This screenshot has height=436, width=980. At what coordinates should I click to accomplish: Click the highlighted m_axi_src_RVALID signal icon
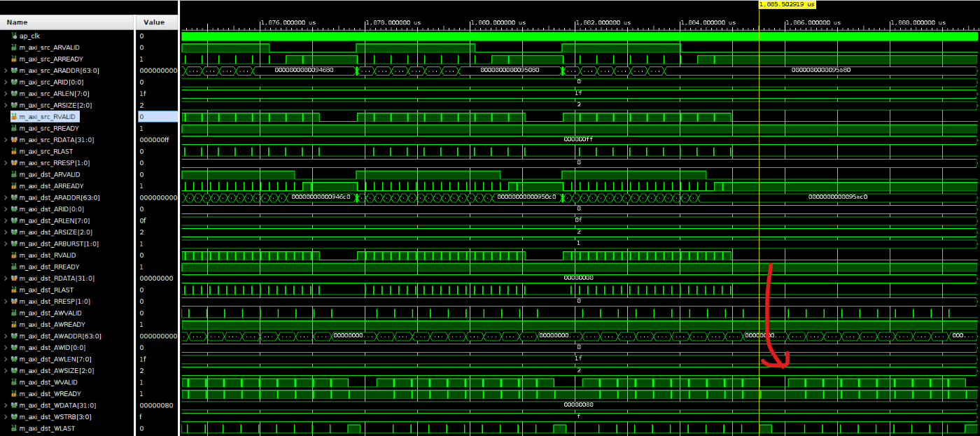tap(15, 116)
